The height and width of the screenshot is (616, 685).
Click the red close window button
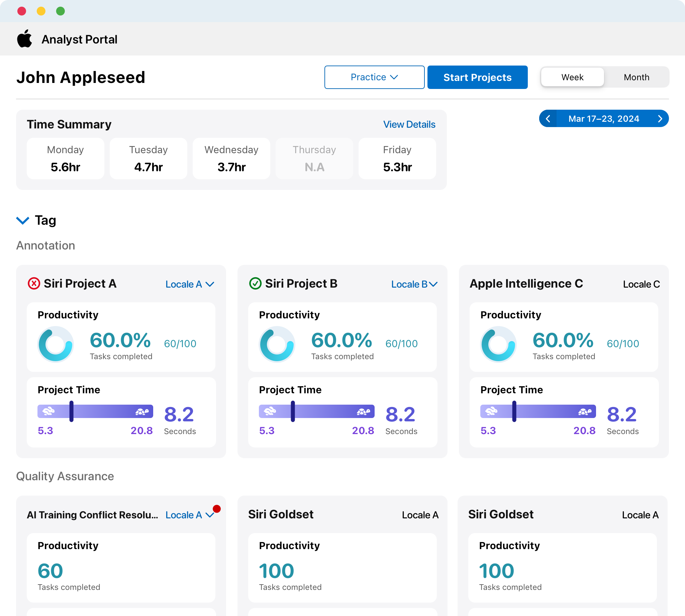[x=22, y=11]
